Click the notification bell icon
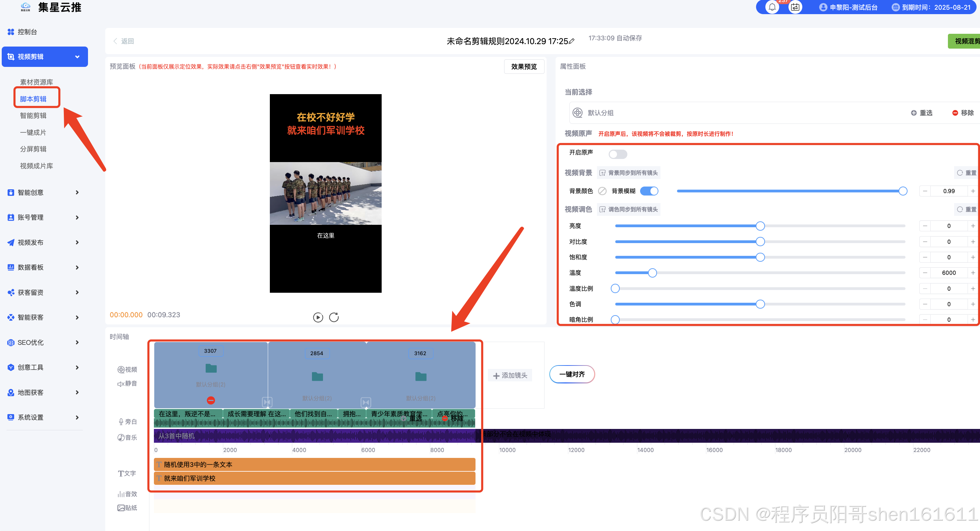Viewport: 980px width, 531px height. [772, 7]
